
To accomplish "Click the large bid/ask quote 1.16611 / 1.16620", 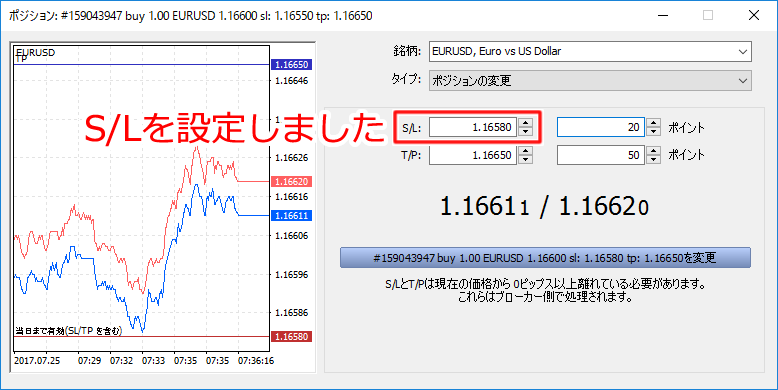I will (545, 207).
